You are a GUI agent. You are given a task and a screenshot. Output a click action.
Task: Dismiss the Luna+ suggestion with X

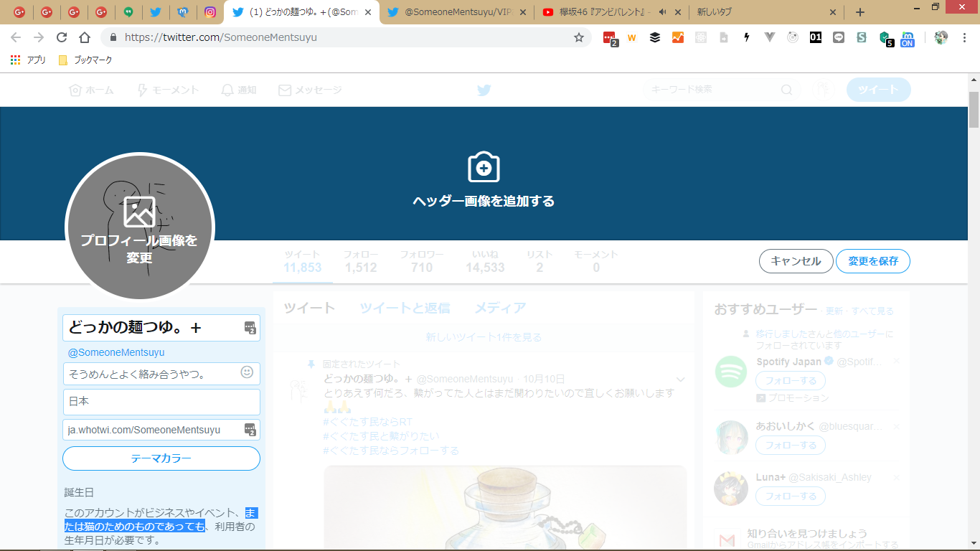[x=896, y=477]
